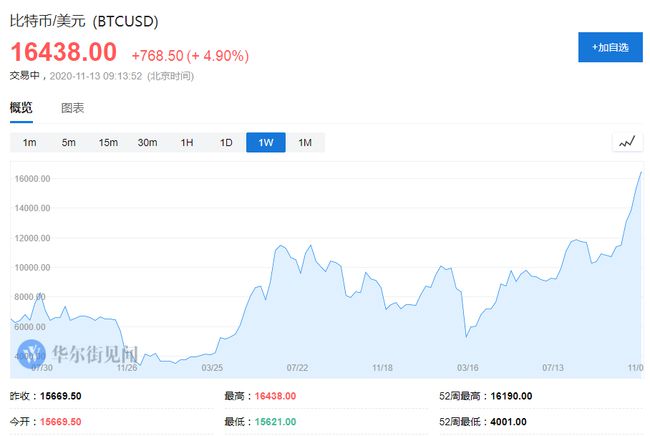Switch to the 概览 overview tab
Image resolution: width=650 pixels, height=436 pixels.
(21, 108)
